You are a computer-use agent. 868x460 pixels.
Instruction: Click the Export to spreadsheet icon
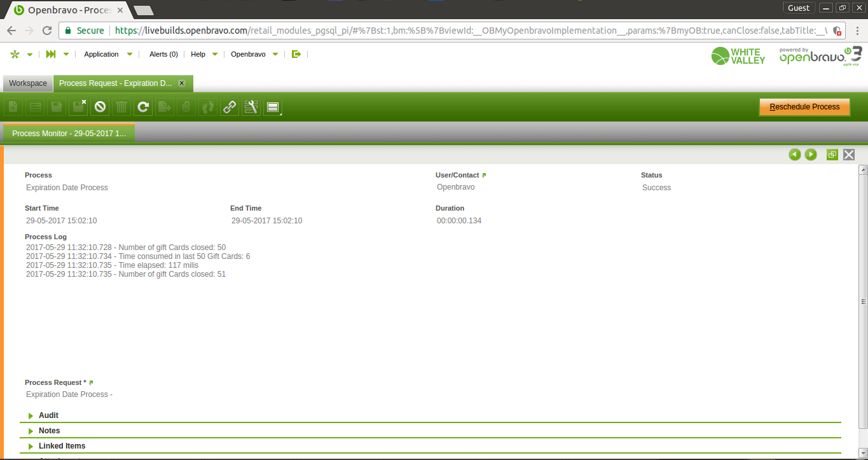[x=165, y=107]
